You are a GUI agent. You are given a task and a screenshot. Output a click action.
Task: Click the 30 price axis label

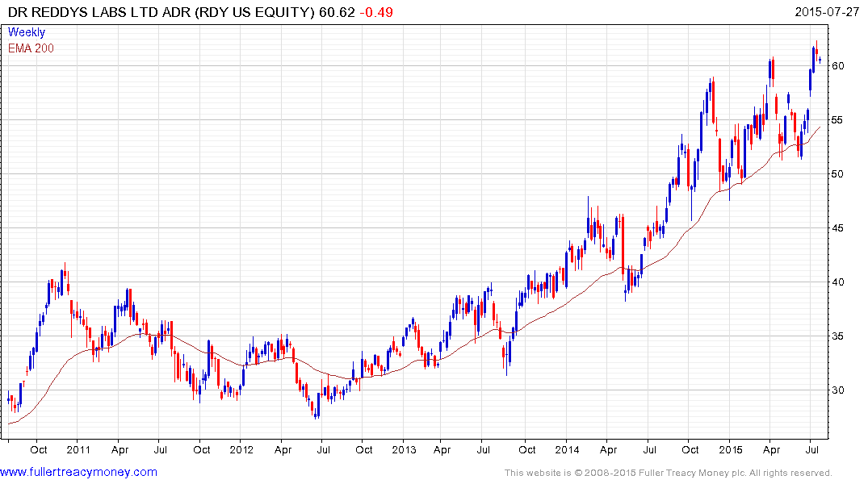pos(838,390)
